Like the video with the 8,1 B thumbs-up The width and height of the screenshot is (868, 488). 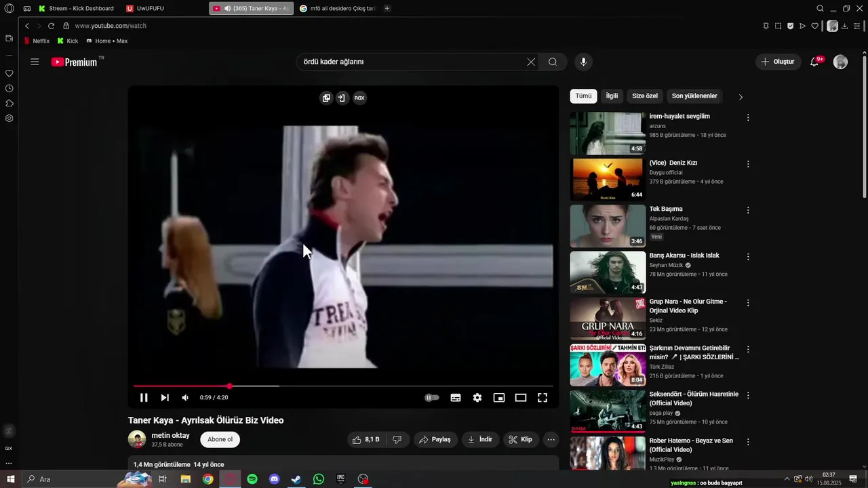tap(367, 439)
